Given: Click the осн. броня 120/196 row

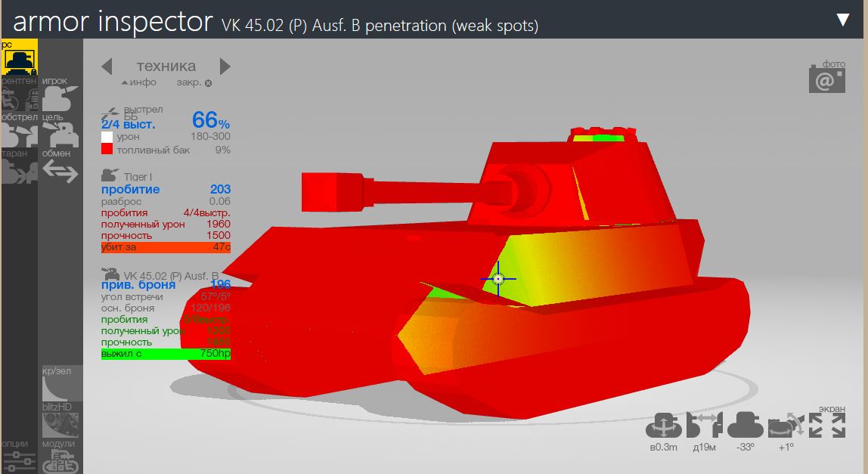Looking at the screenshot, I should tap(166, 308).
